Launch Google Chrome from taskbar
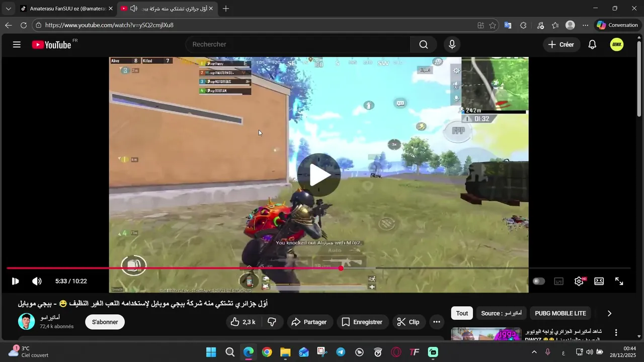The image size is (644, 362). coord(267,352)
